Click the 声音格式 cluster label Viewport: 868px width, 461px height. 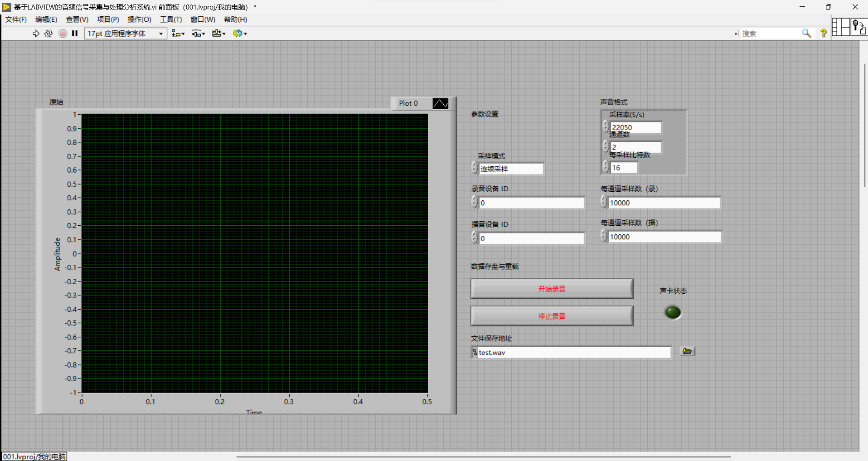[x=614, y=102]
